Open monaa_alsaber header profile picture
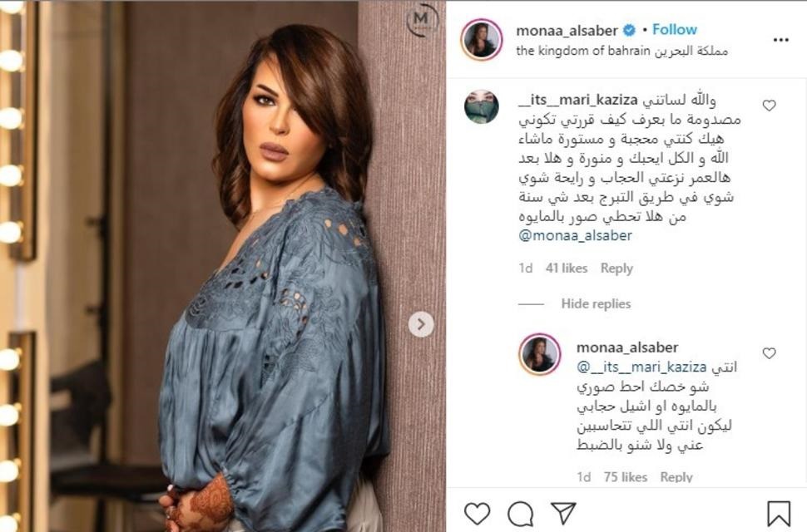Screen dimensions: 807x532 482,40
